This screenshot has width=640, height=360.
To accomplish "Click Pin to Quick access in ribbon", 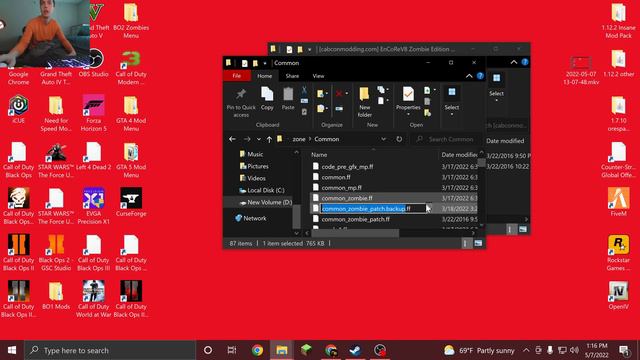I will tap(241, 103).
